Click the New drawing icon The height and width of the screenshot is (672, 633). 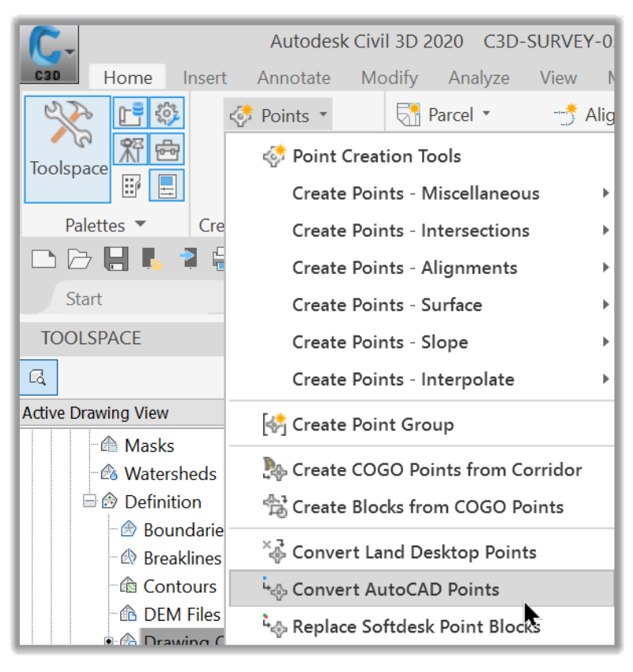43,259
